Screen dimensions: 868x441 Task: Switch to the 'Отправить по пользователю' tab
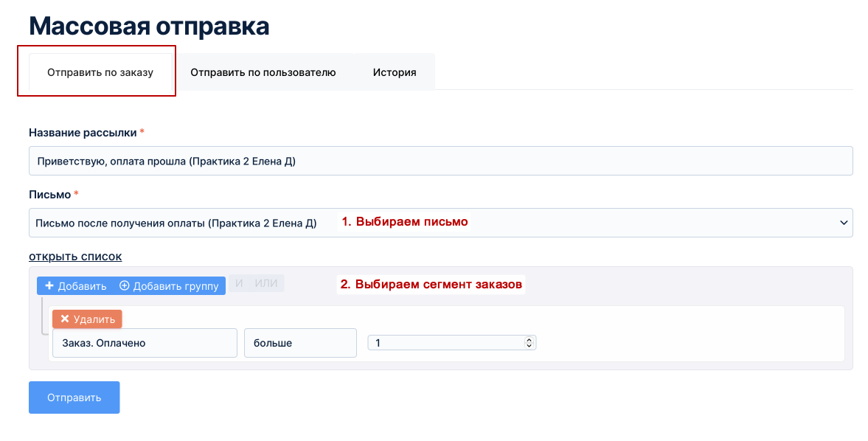[x=263, y=72]
